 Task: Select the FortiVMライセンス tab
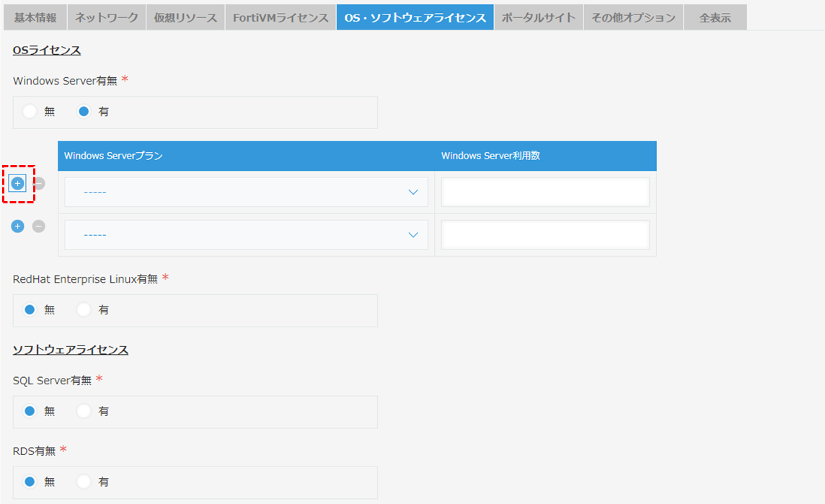tap(281, 17)
